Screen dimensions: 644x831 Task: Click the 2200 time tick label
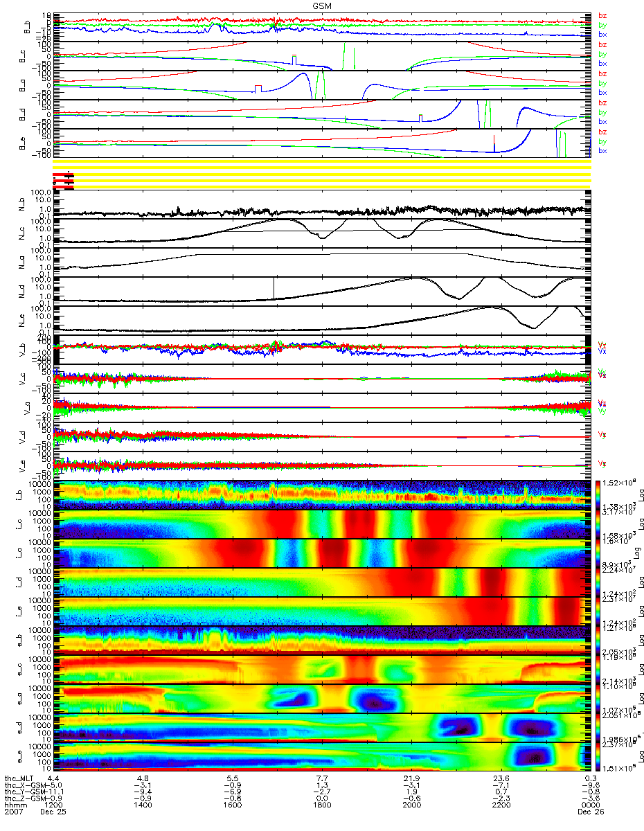(x=501, y=805)
